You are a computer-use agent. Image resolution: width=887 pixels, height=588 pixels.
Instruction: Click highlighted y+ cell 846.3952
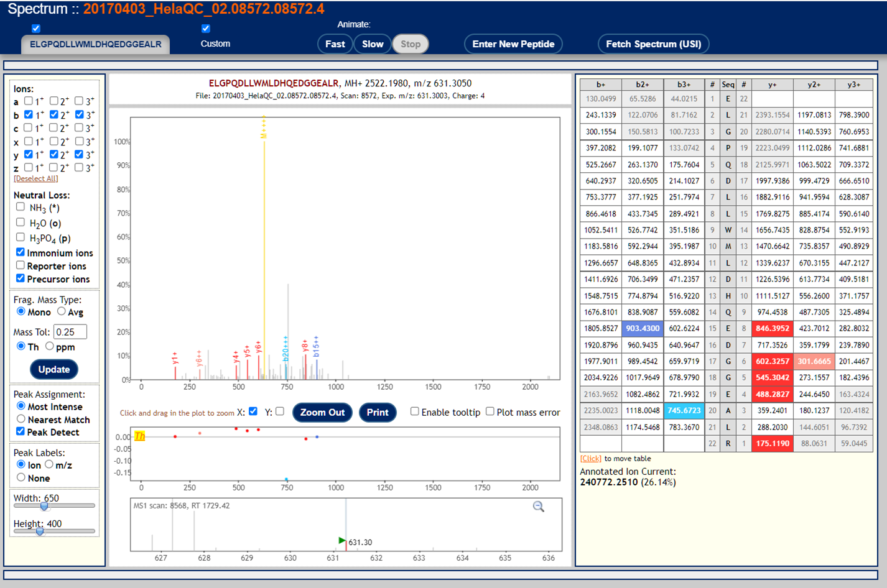(772, 328)
